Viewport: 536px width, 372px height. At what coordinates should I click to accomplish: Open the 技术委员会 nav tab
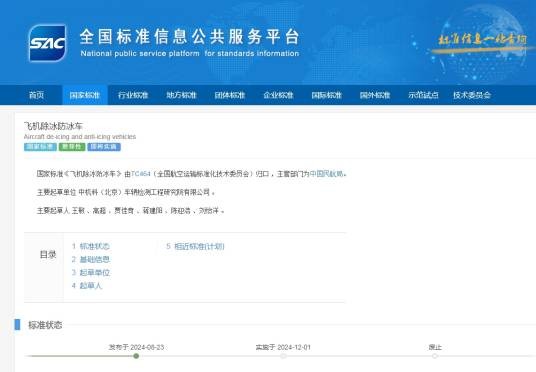(x=472, y=95)
